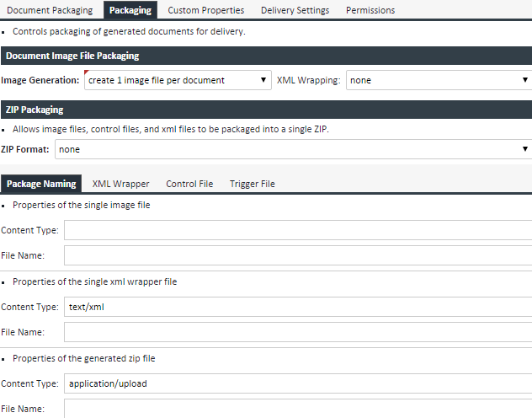Click the single image file Content Type field

(x=298, y=230)
